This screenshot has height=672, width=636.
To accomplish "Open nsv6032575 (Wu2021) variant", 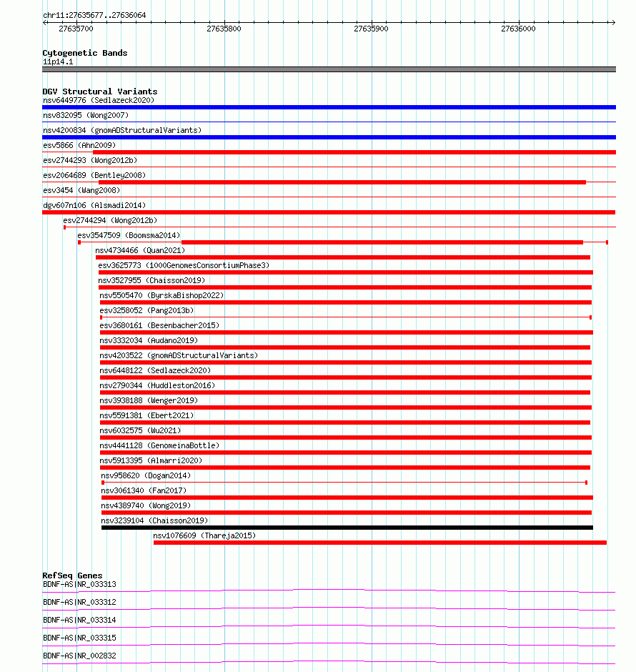I will click(140, 430).
